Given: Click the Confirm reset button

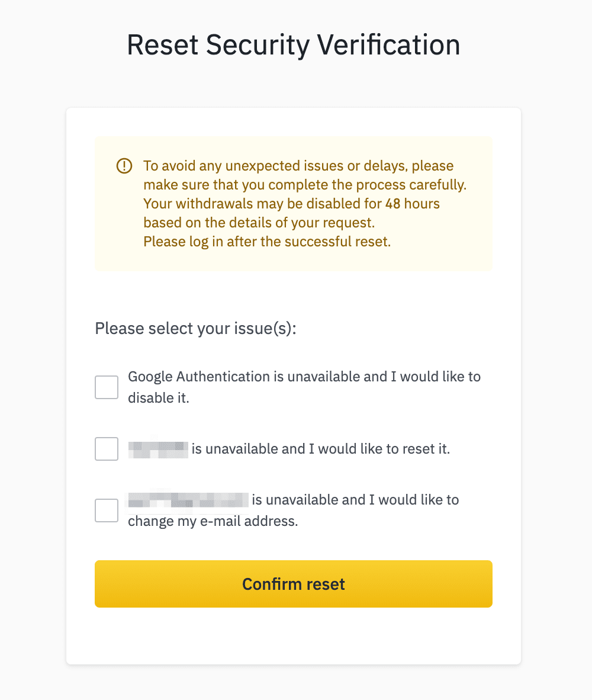Looking at the screenshot, I should (294, 584).
